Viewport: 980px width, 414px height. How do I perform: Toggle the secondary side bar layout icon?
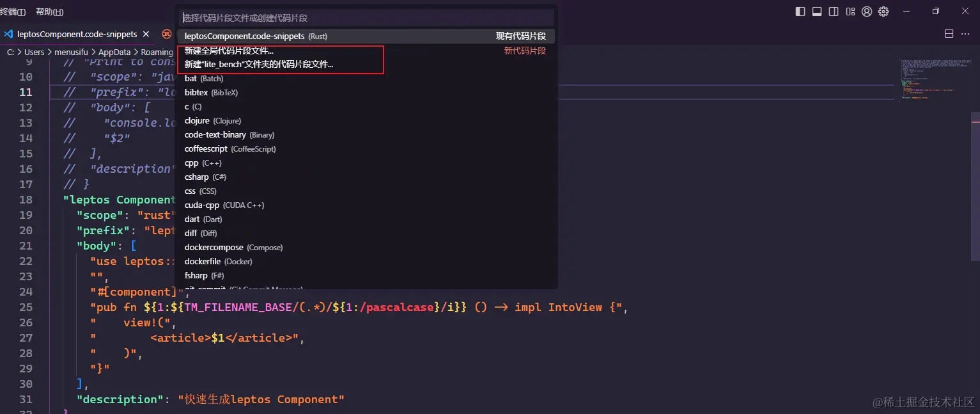pos(834,12)
